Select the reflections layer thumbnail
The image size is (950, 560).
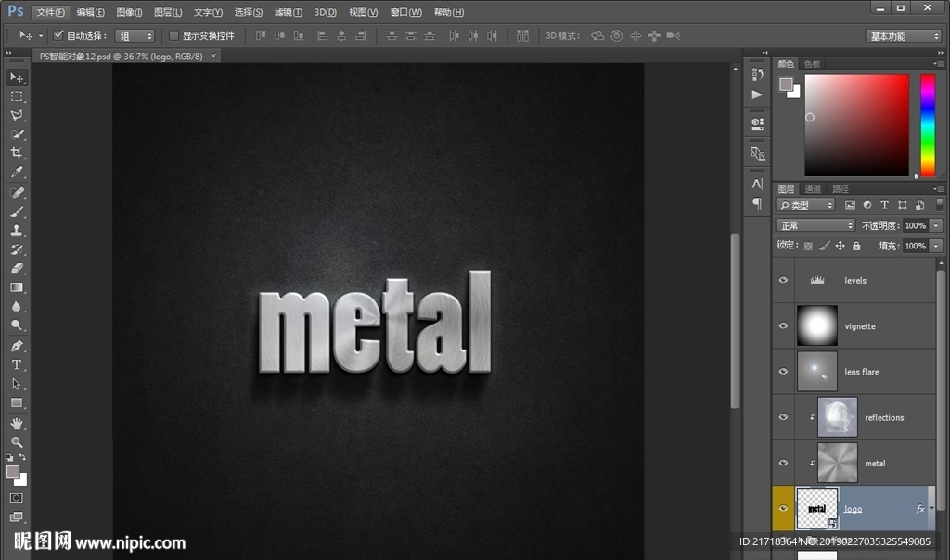tap(837, 417)
